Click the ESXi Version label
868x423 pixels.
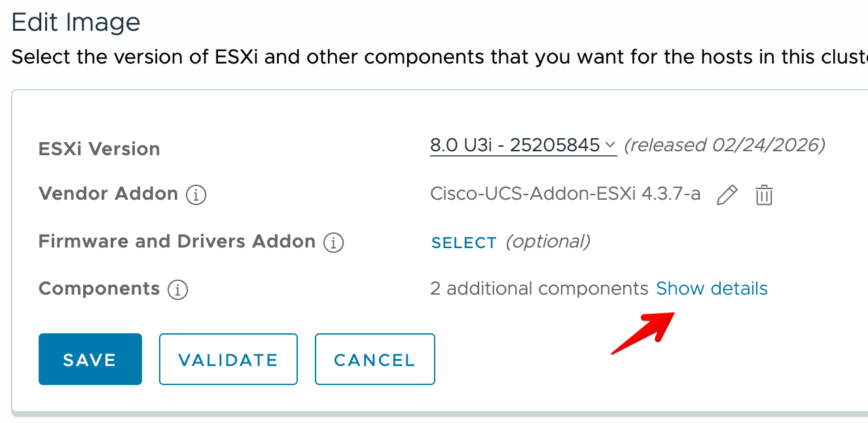pyautogui.click(x=99, y=149)
